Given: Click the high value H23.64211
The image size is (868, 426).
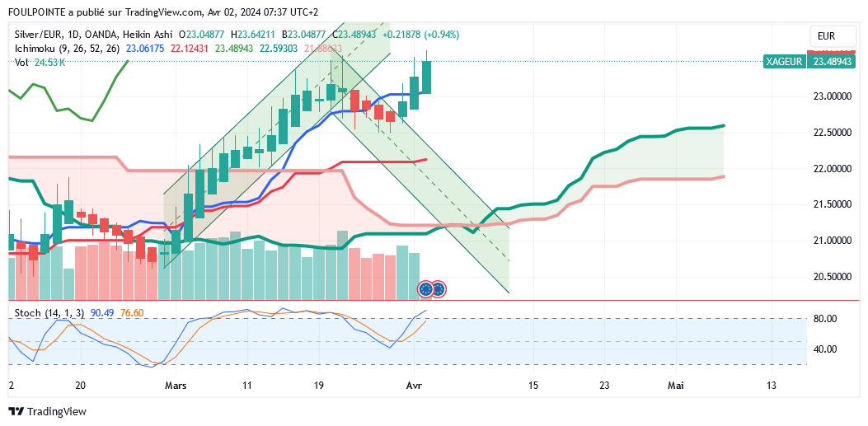Looking at the screenshot, I should [x=252, y=35].
